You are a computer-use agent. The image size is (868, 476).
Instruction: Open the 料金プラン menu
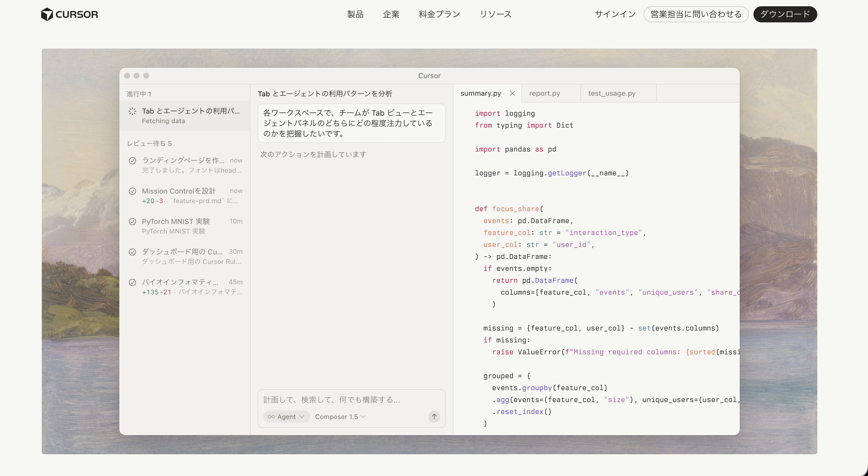[439, 14]
